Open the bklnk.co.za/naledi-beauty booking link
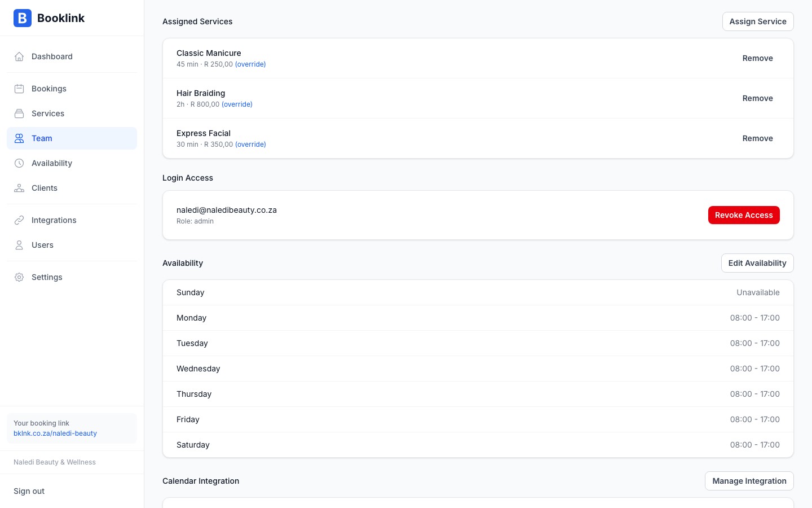This screenshot has width=812, height=508. coord(55,433)
